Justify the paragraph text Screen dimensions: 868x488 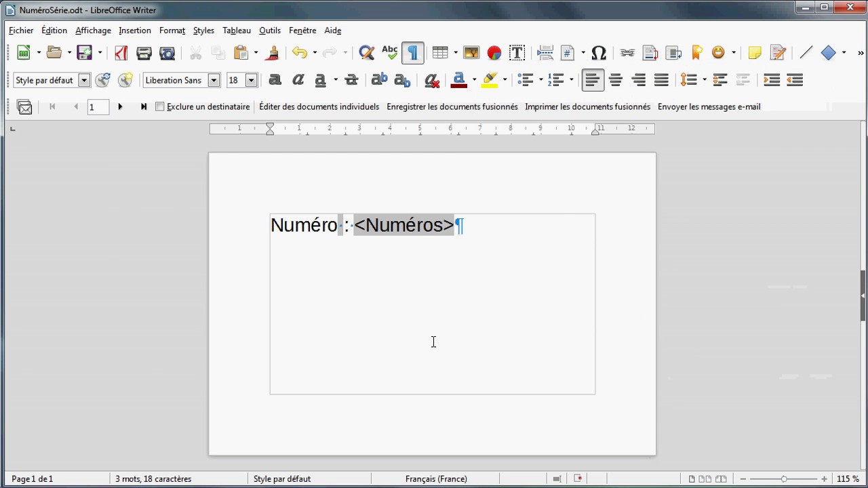(x=662, y=80)
